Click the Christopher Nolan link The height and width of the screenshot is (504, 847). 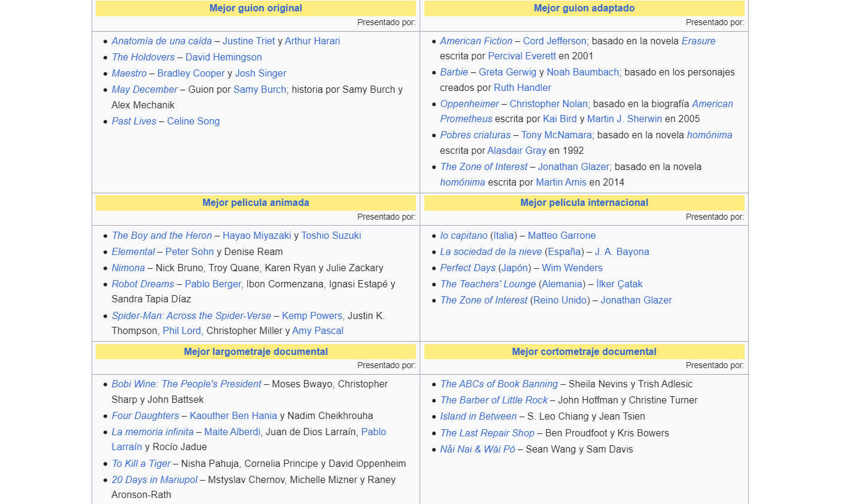pyautogui.click(x=549, y=104)
